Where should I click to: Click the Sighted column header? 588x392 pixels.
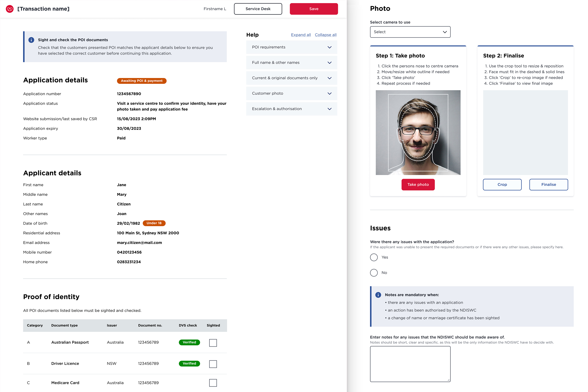click(213, 326)
